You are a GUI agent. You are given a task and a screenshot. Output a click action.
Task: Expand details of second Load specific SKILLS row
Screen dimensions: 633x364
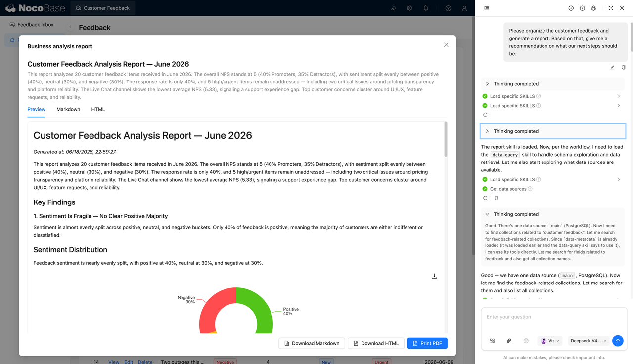point(619,106)
